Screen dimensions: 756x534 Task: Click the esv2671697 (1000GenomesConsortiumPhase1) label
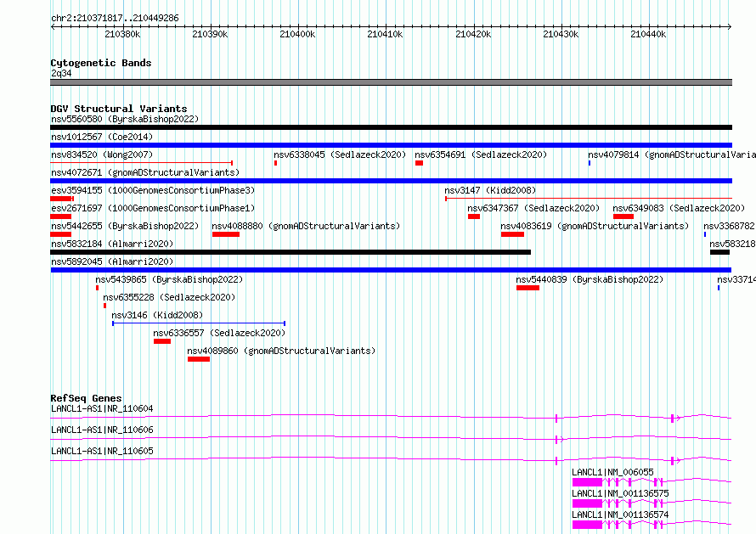pyautogui.click(x=153, y=208)
